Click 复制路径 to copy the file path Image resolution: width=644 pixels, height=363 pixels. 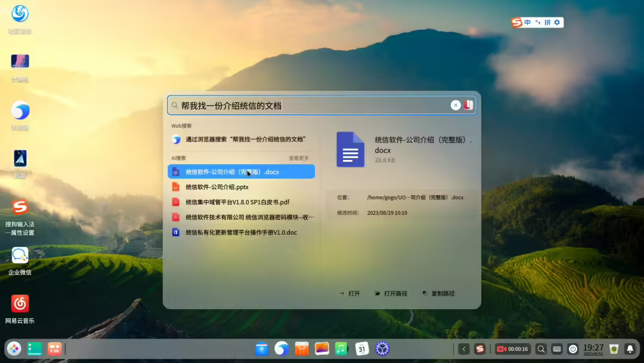tap(439, 293)
